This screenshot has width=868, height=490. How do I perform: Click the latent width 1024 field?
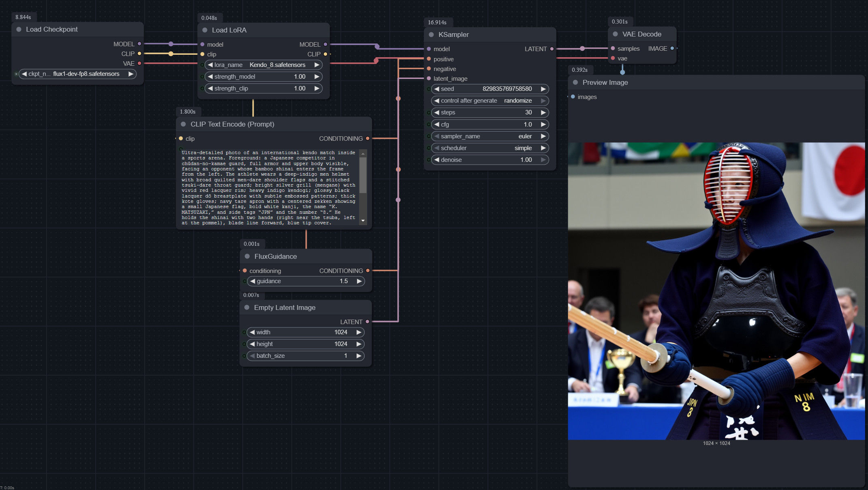click(306, 332)
